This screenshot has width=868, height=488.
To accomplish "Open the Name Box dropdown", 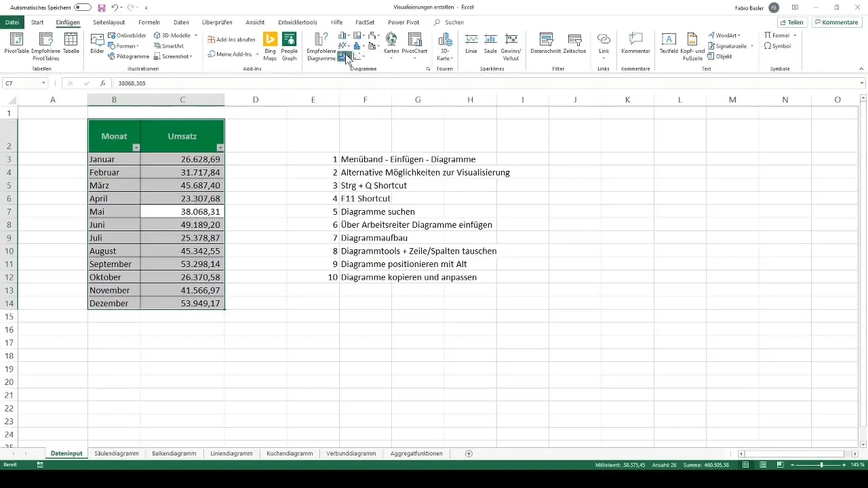I will pos(43,83).
